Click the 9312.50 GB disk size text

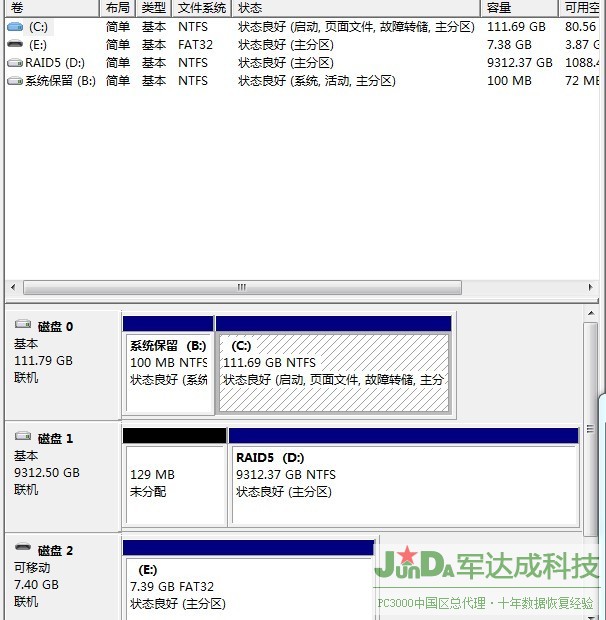(47, 473)
